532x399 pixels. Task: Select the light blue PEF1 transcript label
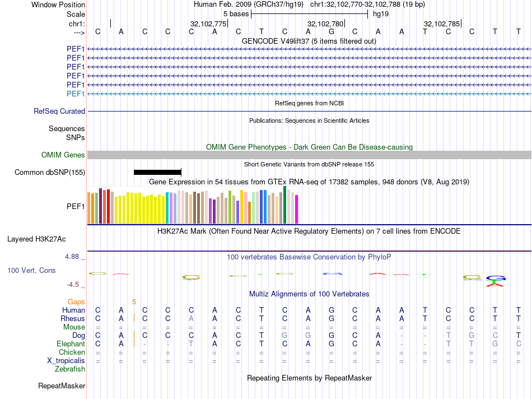[76, 94]
